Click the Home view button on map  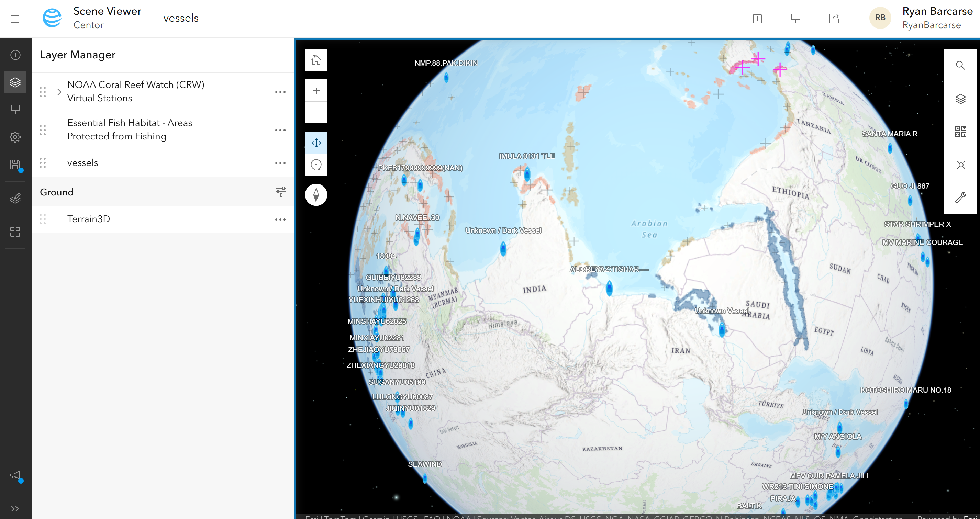(316, 60)
